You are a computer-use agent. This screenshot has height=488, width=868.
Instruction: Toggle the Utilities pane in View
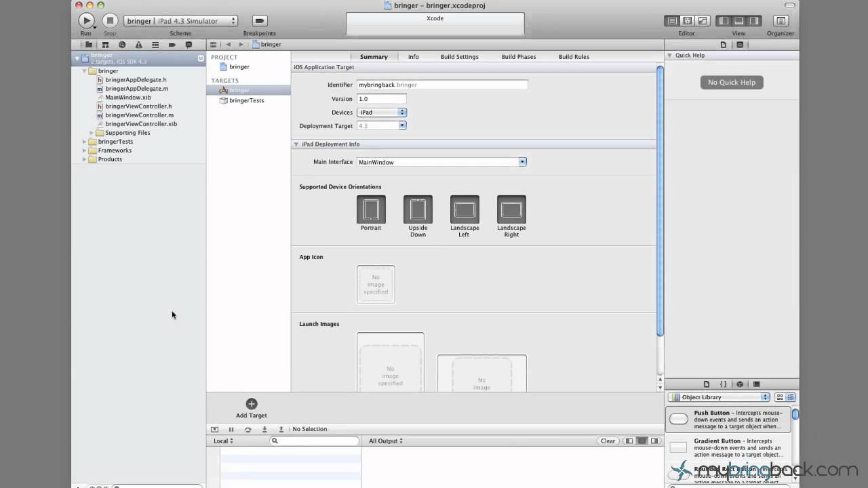coord(754,21)
